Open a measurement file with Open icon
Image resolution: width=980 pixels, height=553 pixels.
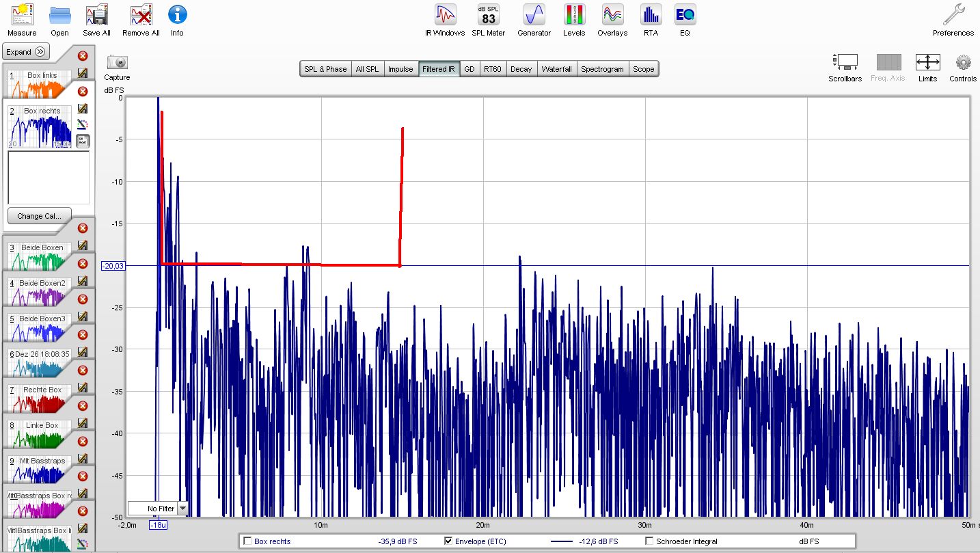[59, 14]
